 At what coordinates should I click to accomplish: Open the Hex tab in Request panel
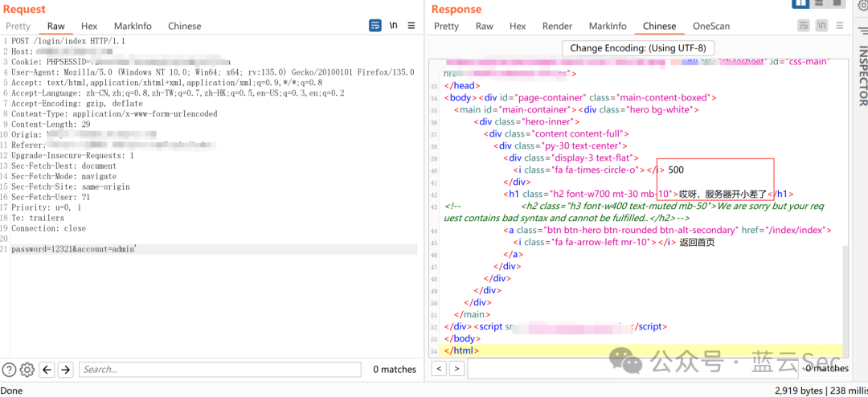click(89, 26)
